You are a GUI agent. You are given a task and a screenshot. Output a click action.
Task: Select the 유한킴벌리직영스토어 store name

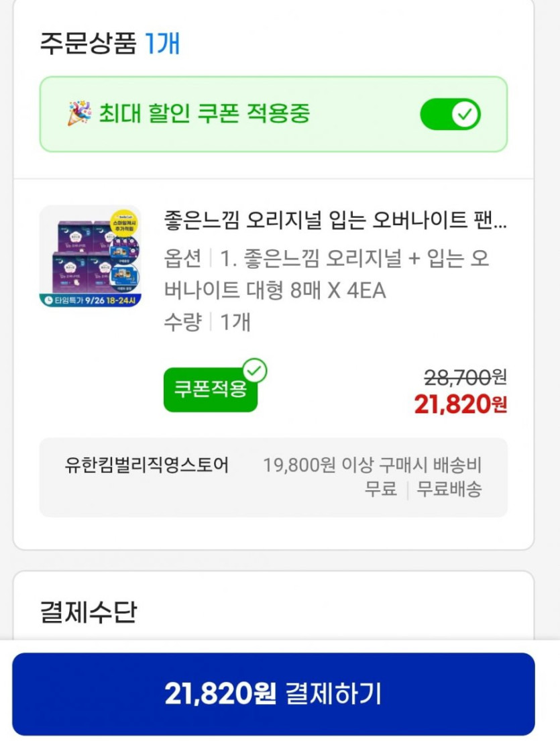click(x=147, y=465)
